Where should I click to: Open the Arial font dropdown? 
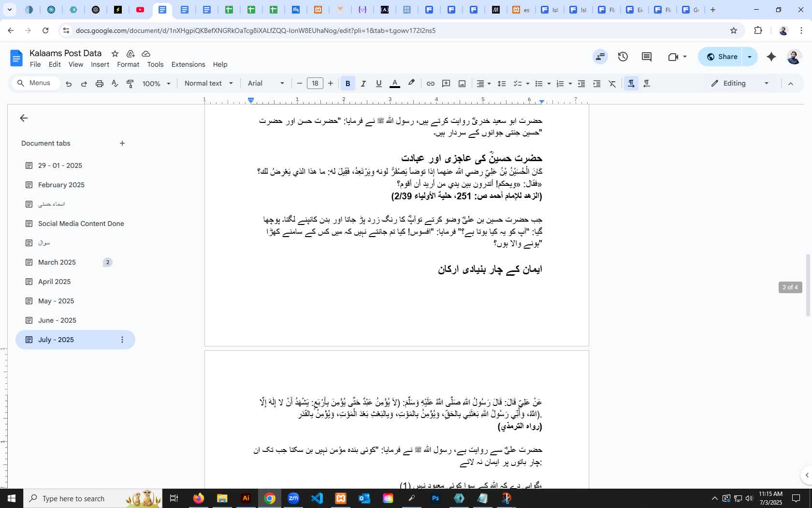(266, 83)
